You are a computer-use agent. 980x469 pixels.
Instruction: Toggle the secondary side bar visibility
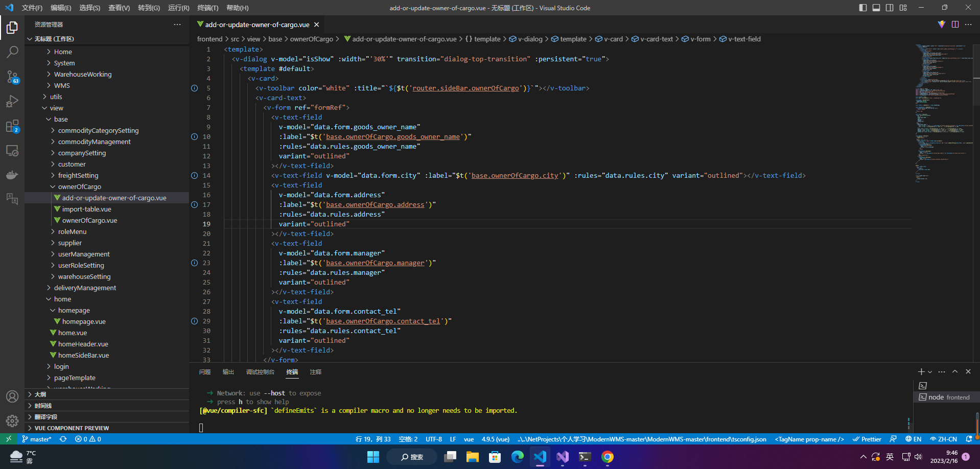coord(890,8)
